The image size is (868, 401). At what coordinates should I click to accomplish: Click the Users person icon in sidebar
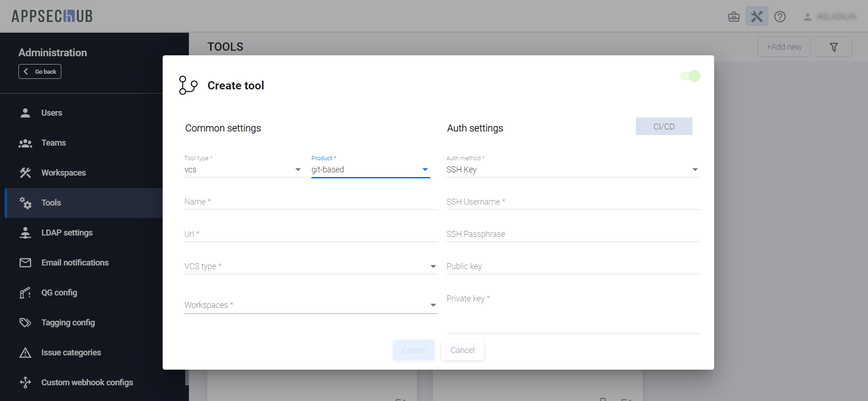point(25,113)
